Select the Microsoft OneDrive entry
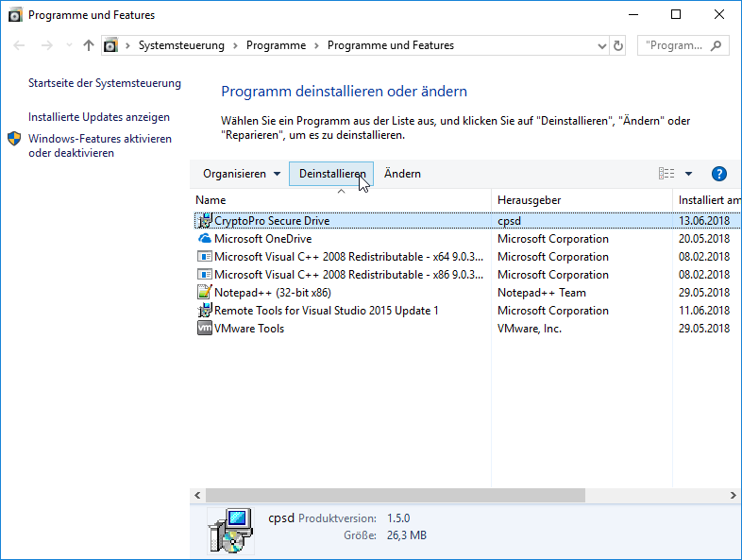 262,239
